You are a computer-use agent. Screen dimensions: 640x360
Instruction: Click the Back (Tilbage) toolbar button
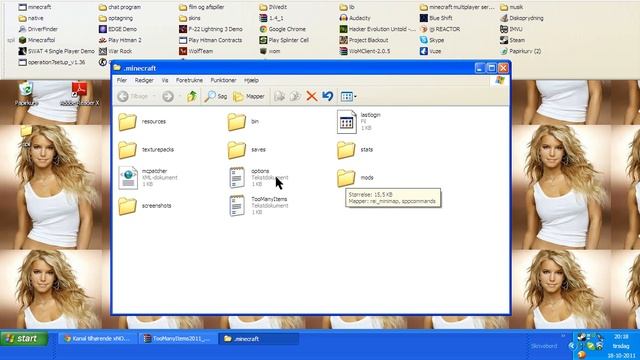pos(133,96)
